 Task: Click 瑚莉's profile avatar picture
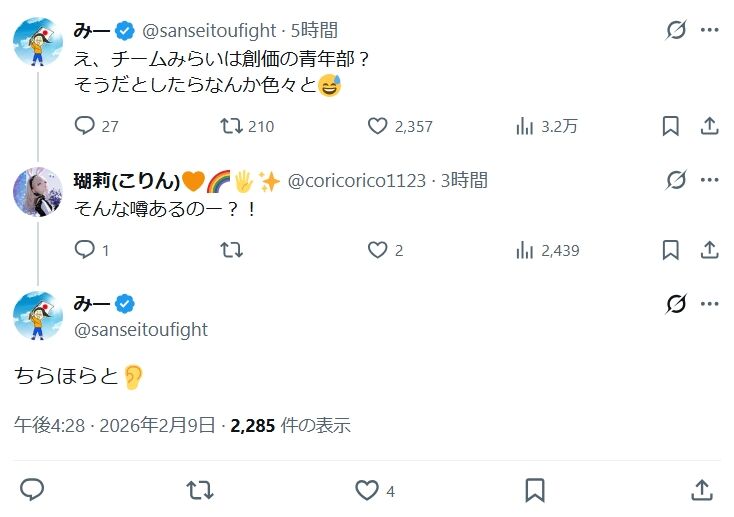pos(38,191)
